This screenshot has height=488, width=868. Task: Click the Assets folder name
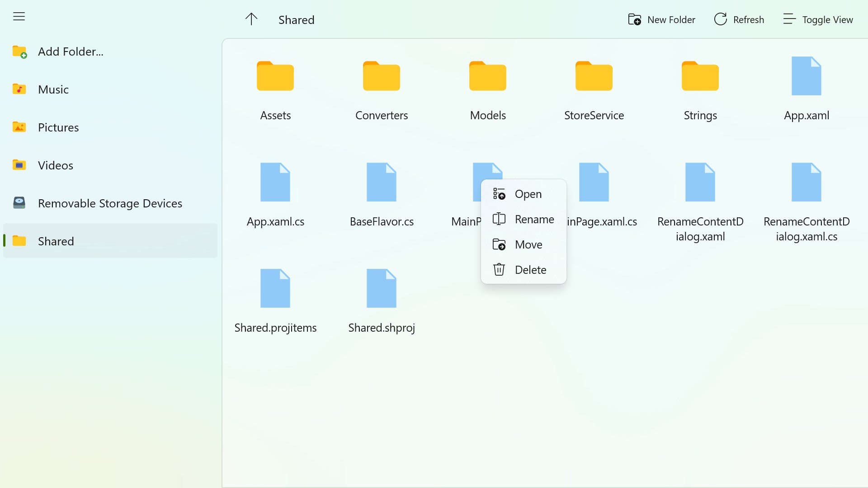tap(275, 115)
